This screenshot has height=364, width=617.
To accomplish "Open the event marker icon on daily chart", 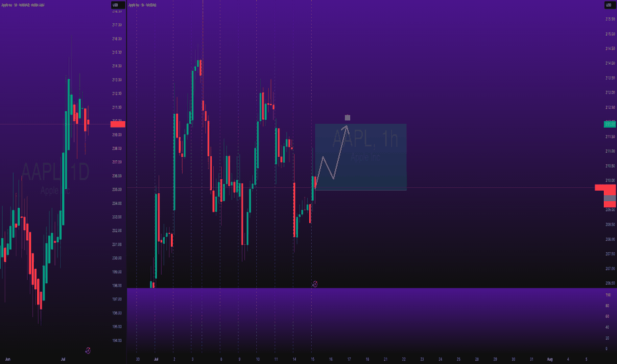I will tap(88, 350).
